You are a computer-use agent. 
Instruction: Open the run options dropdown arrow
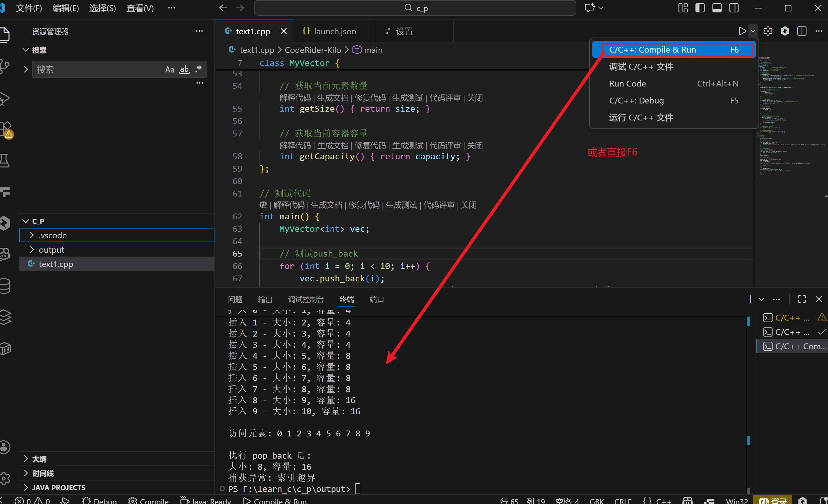coord(753,31)
